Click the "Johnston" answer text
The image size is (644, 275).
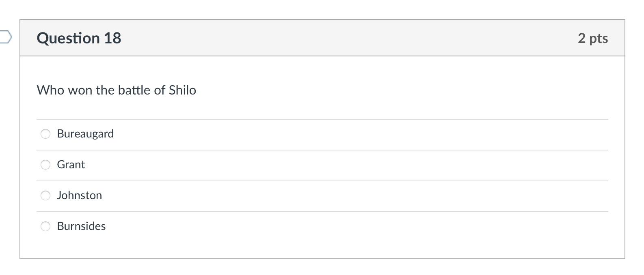[80, 196]
